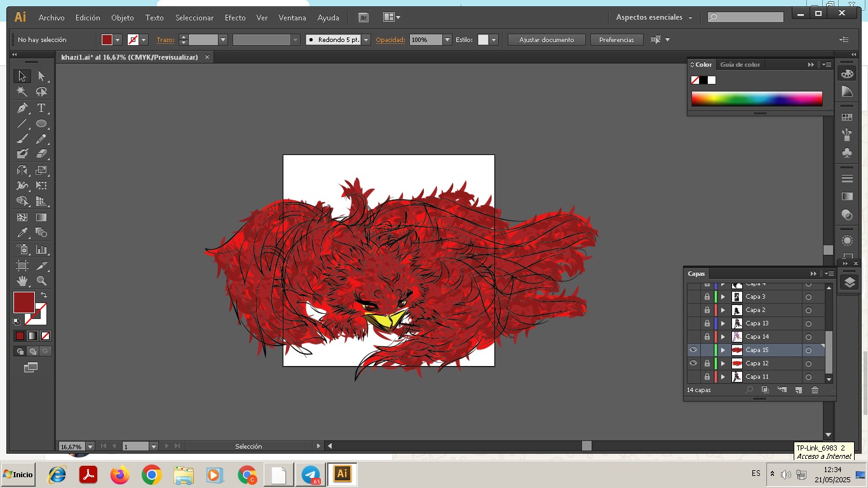This screenshot has height=488, width=868.
Task: Unlock Capa 3 with its lock icon
Action: point(707,297)
